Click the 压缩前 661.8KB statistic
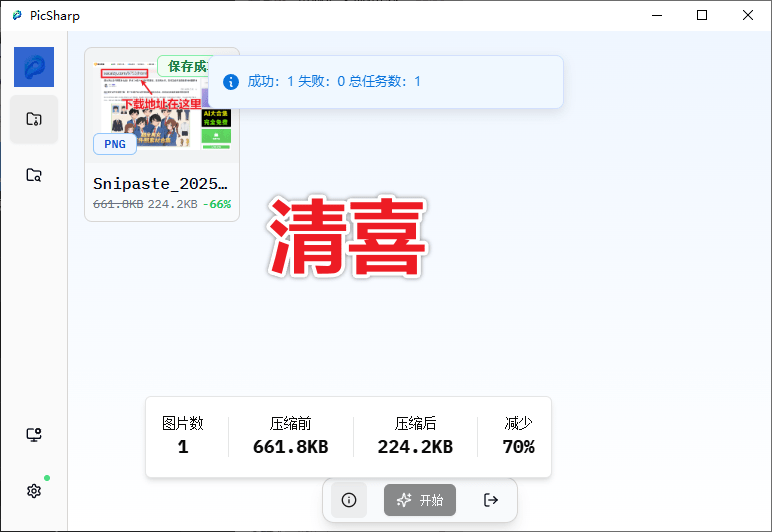Viewport: 772px width, 532px height. pos(291,436)
